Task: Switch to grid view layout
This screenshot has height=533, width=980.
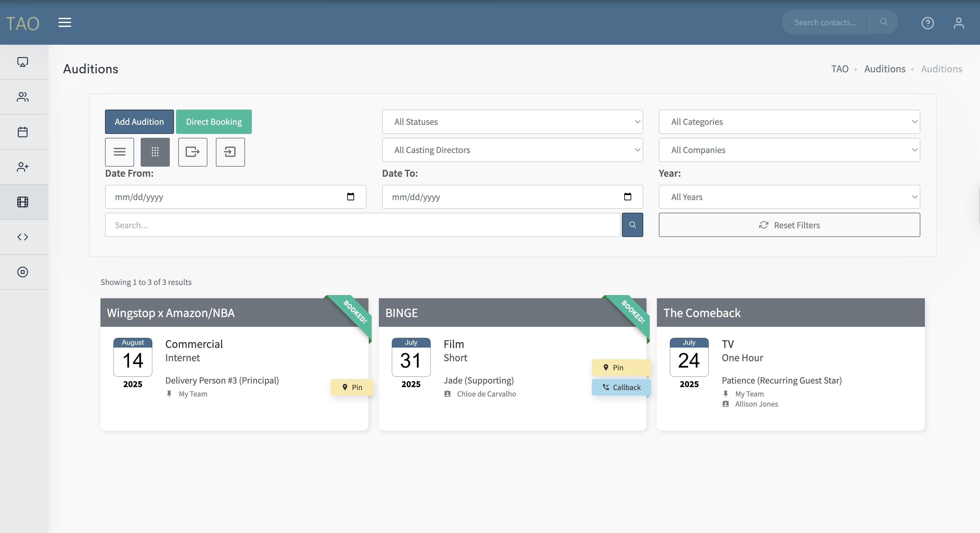Action: (x=155, y=152)
